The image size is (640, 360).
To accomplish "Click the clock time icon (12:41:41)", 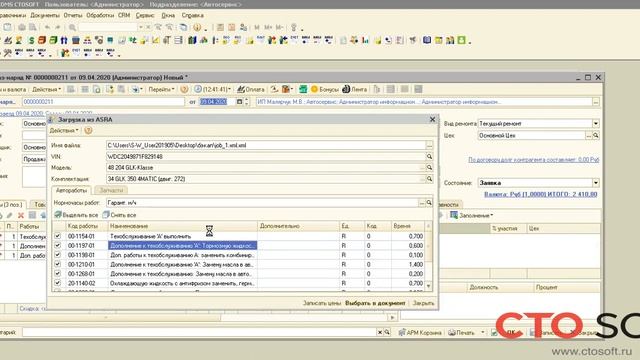I will (198, 89).
